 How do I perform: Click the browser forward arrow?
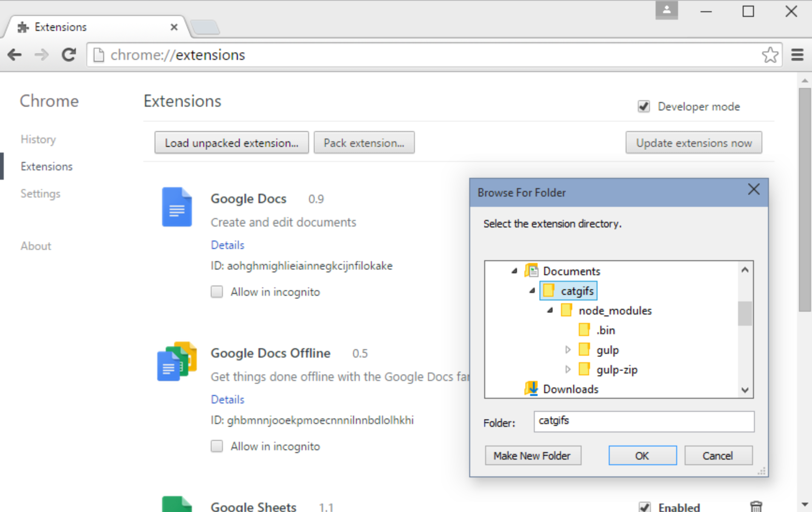pyautogui.click(x=41, y=55)
